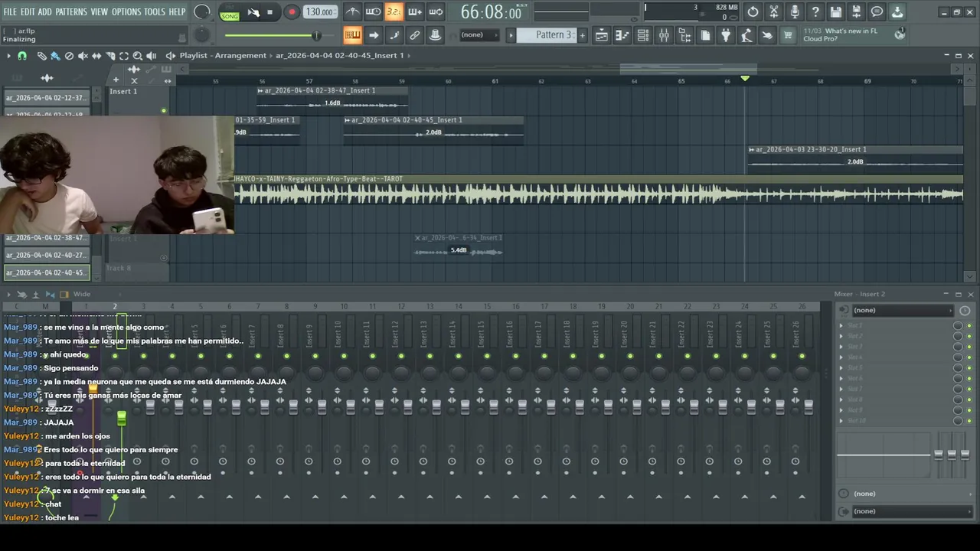Select clip ar_2026-04-04 02-40-45 in picker

(x=47, y=272)
